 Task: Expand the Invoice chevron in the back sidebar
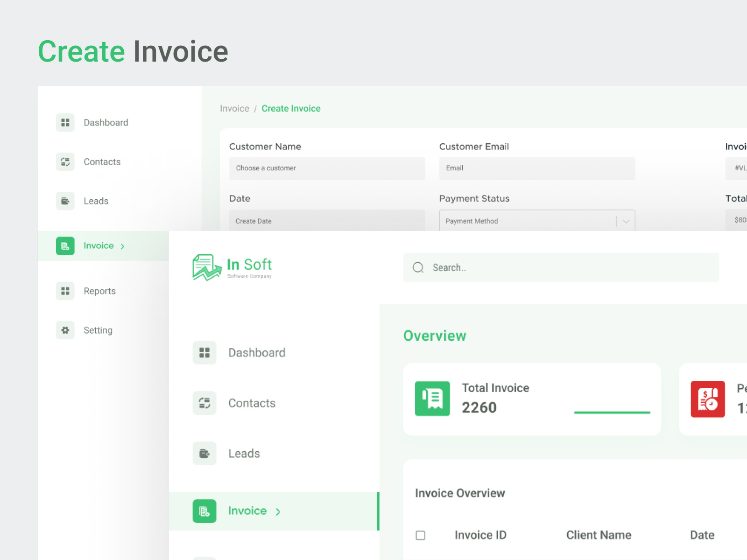tap(122, 246)
